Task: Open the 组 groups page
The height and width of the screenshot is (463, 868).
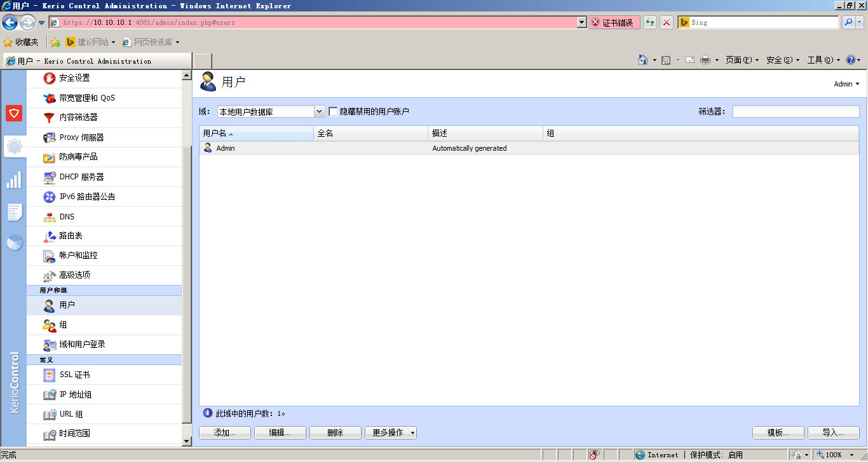Action: click(104, 325)
